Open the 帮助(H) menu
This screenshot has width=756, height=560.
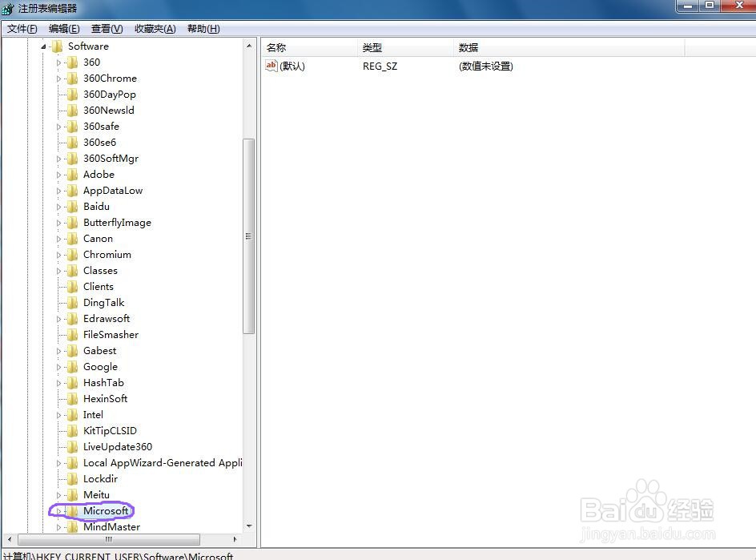203,29
